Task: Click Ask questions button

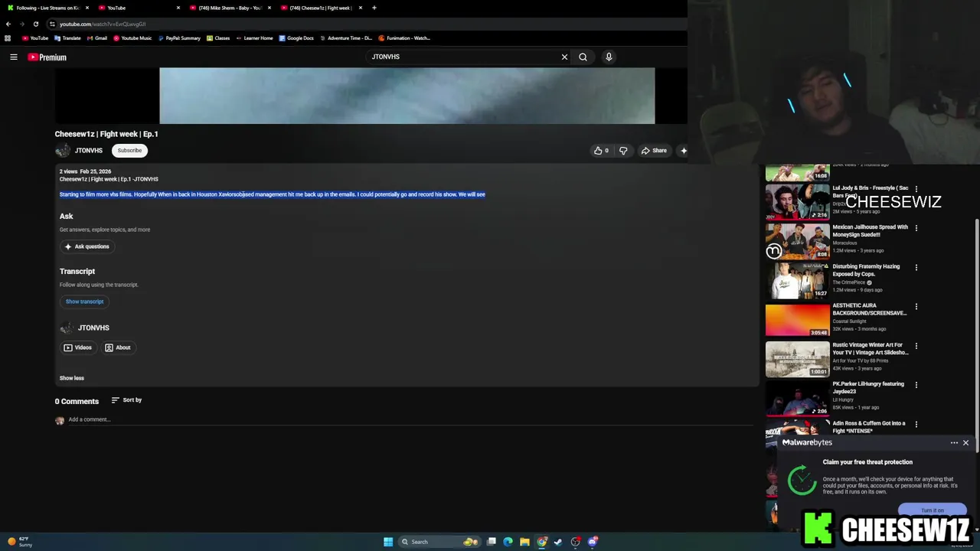Action: click(x=87, y=246)
